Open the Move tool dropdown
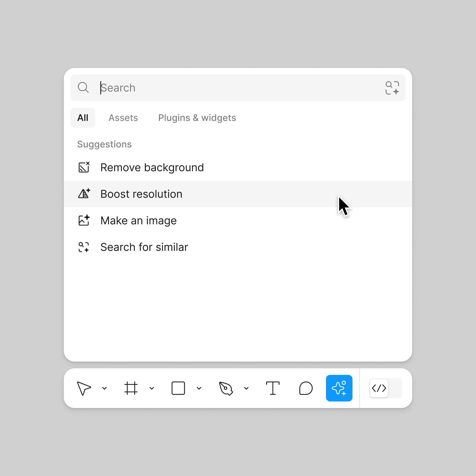Image resolution: width=476 pixels, height=476 pixels. point(104,388)
